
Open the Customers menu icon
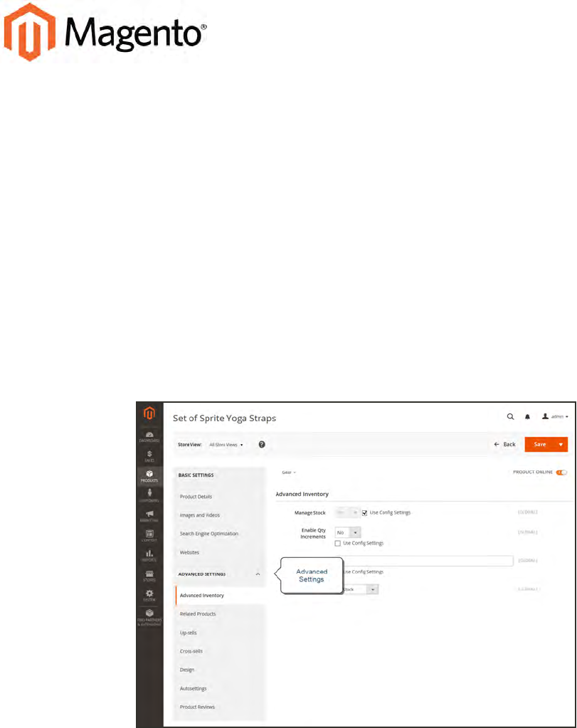coord(149,496)
